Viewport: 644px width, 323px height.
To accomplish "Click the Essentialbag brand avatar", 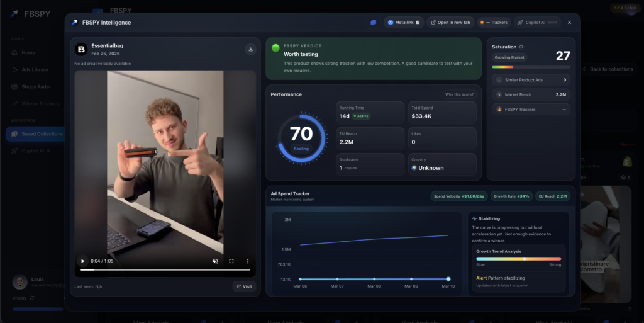I will point(81,49).
